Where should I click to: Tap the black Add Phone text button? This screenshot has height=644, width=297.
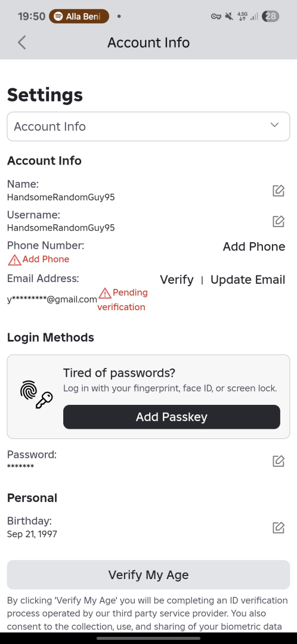click(x=254, y=246)
